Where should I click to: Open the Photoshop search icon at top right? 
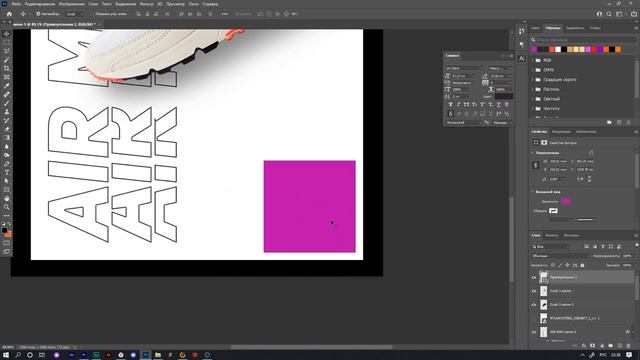(609, 14)
